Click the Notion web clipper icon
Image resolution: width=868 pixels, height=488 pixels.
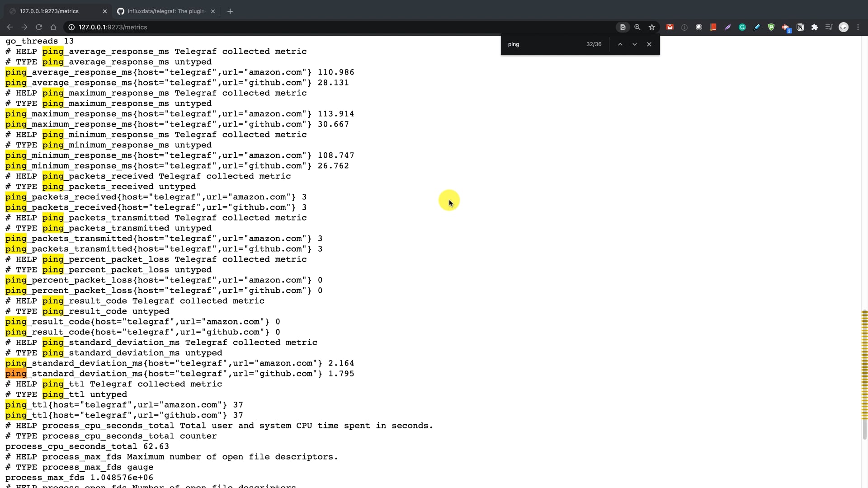pyautogui.click(x=800, y=27)
